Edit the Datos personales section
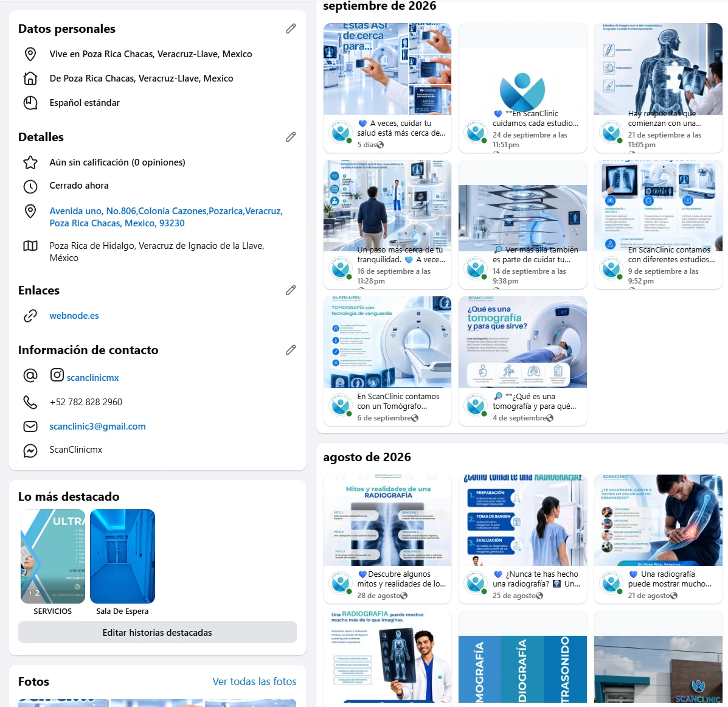Viewport: 728px width, 707px height. pos(291,29)
